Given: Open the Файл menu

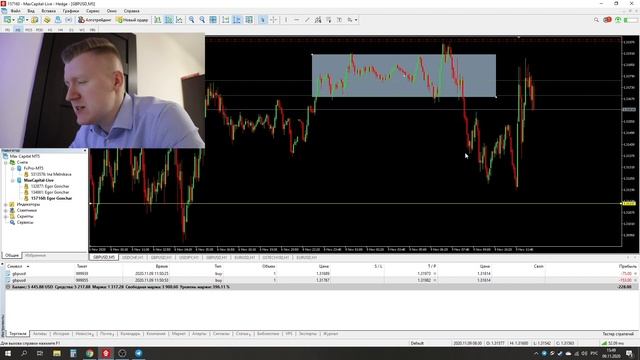Looking at the screenshot, I should tap(16, 11).
